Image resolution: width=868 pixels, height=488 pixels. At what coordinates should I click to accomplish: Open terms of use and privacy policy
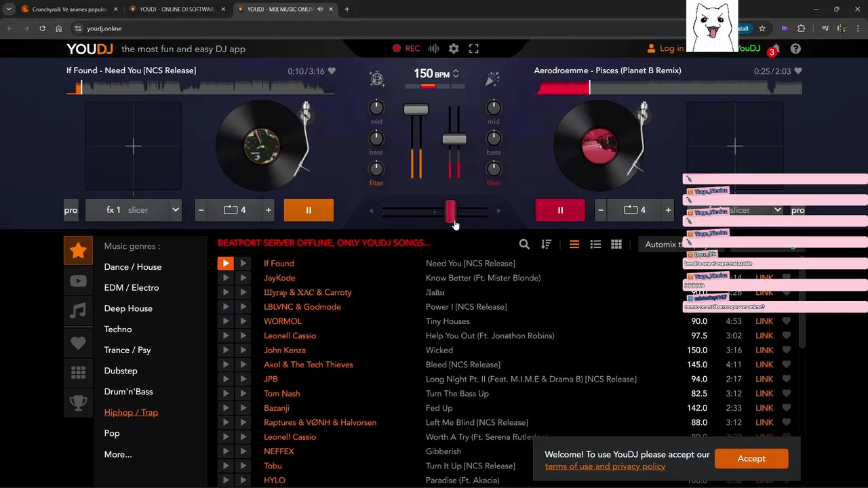(x=605, y=466)
